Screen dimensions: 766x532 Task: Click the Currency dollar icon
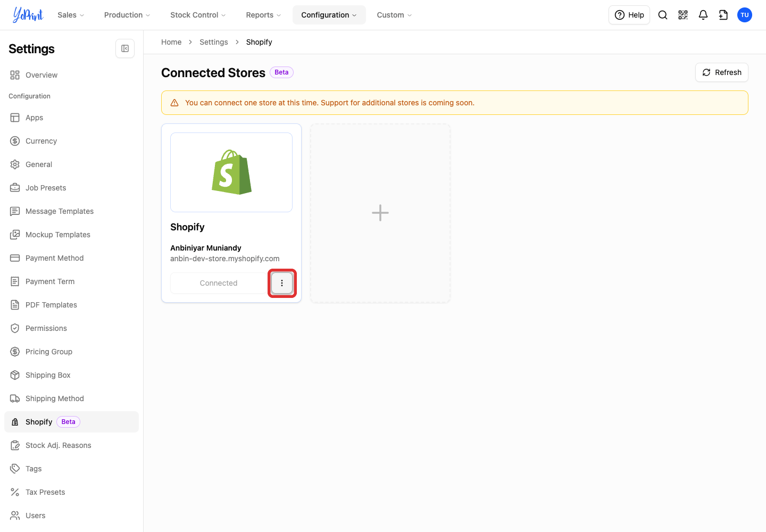15,141
